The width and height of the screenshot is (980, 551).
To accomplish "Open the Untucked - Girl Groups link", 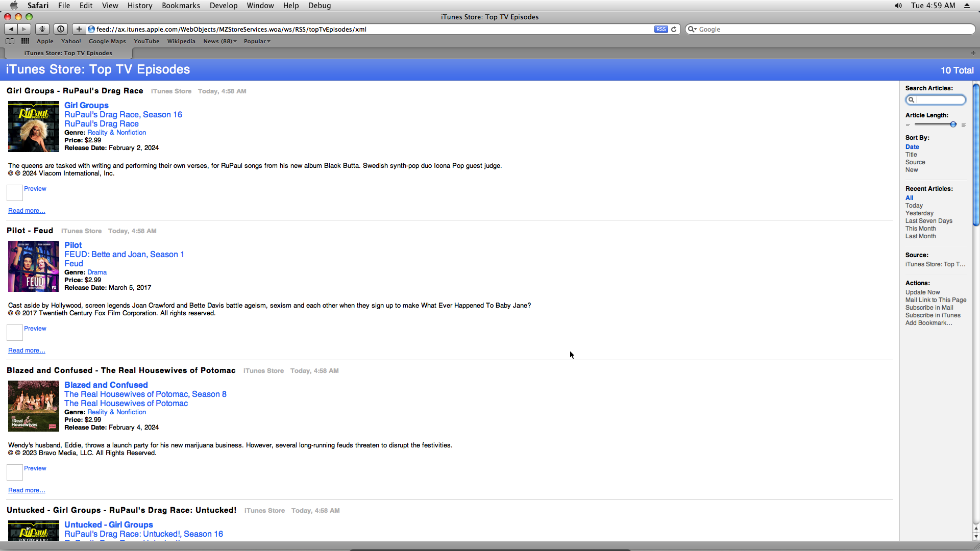I will (x=109, y=524).
